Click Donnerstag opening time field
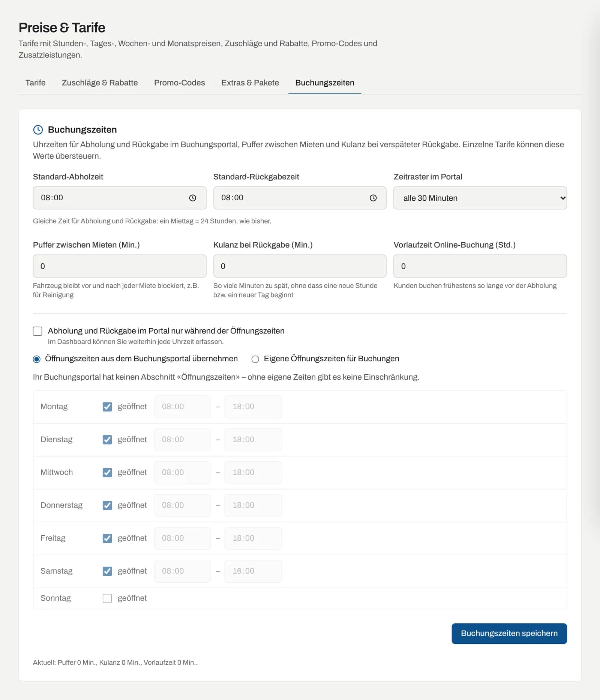Screen dimensions: 600x700 183,505
